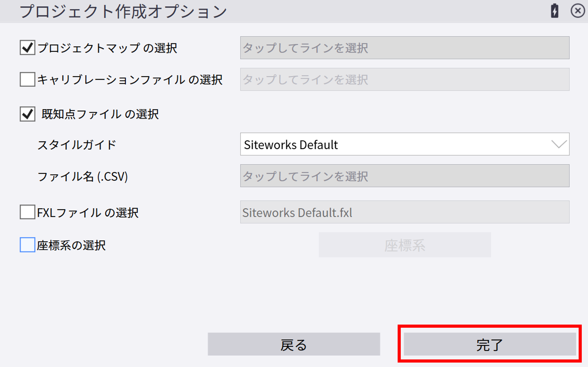Close the プロジェクト作成オプション dialog
Screen dimensions: 588x367
[577, 11]
